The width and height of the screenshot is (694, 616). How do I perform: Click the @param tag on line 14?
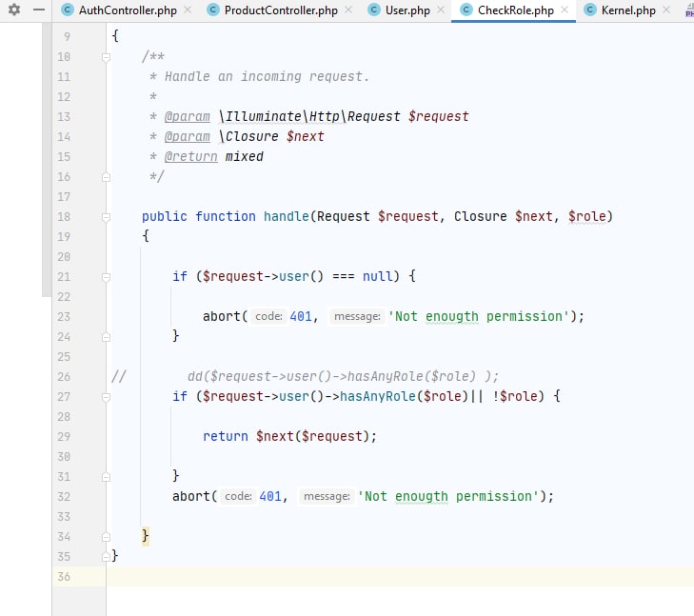click(x=188, y=136)
